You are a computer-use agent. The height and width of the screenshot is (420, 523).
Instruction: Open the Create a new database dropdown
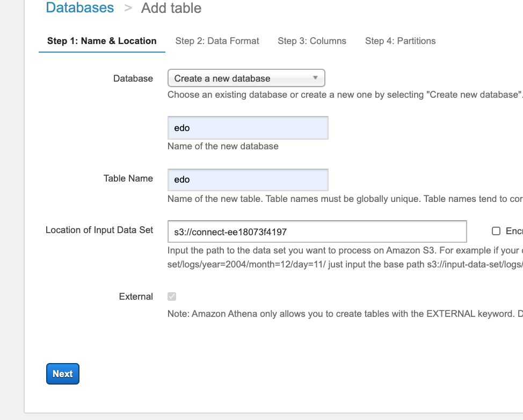[x=242, y=78]
